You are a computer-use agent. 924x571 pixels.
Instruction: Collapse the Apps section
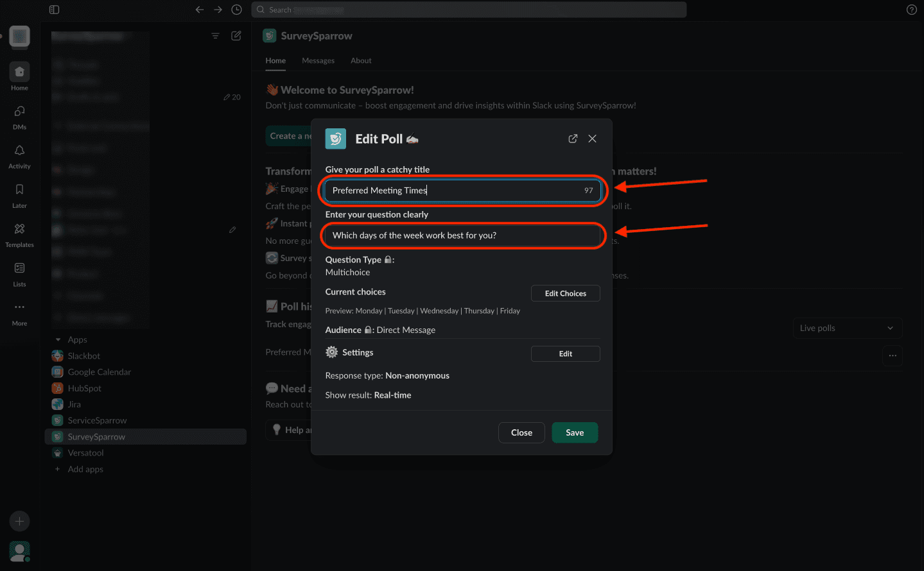(58, 340)
